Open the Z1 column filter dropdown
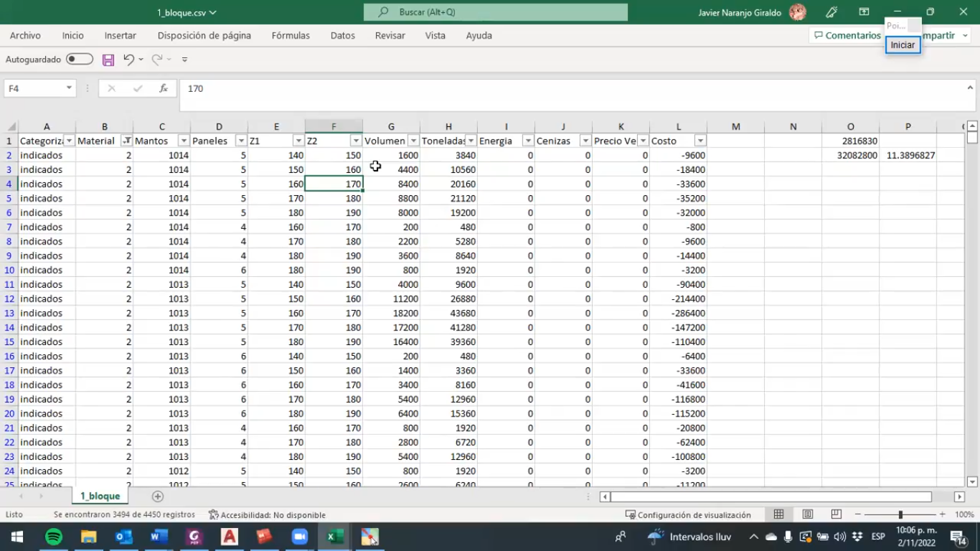 point(299,141)
